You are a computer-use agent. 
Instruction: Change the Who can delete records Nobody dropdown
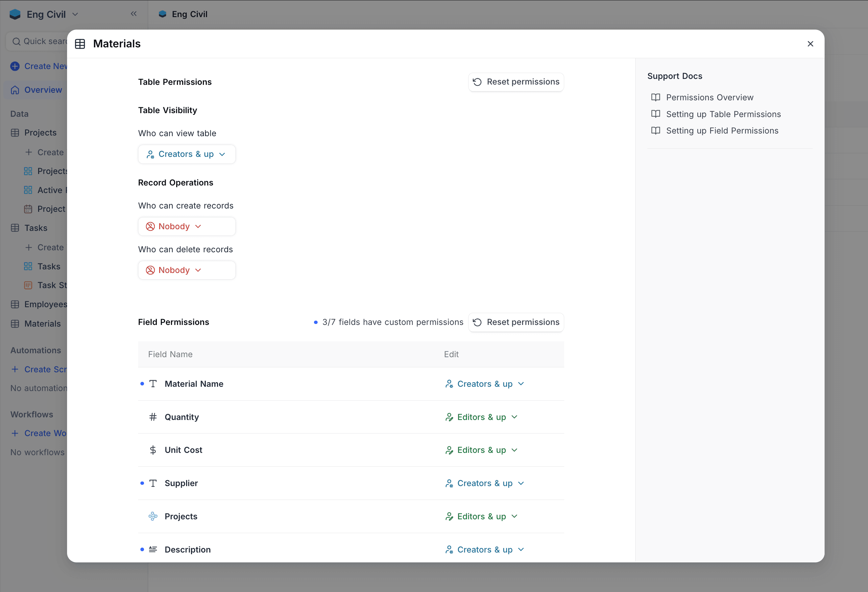click(x=187, y=270)
